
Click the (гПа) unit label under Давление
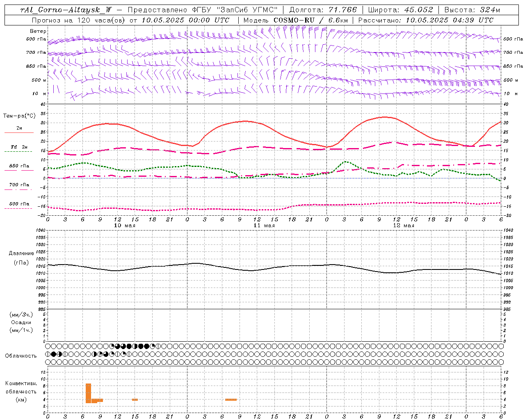coord(21,262)
